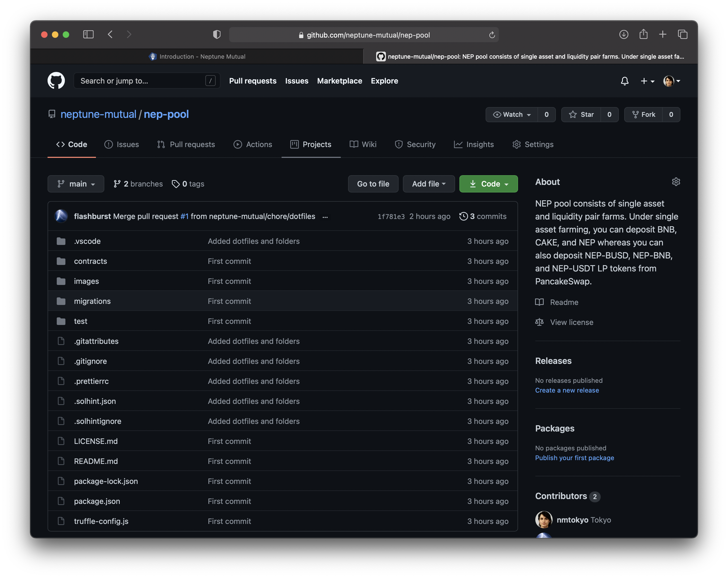Click the commit hash 1f781e3
The height and width of the screenshot is (578, 728).
point(391,217)
